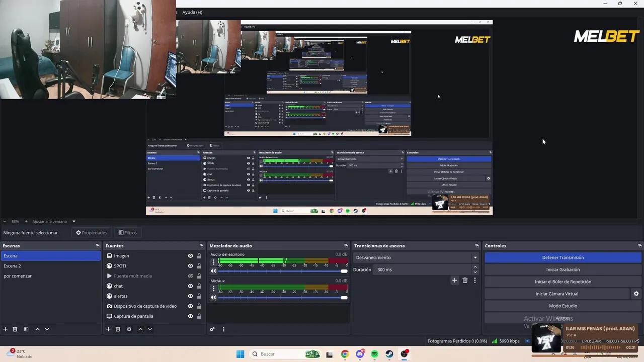The image size is (644, 362).
Task: Toggle the lock on Captura de pantalla source
Action: [199, 316]
